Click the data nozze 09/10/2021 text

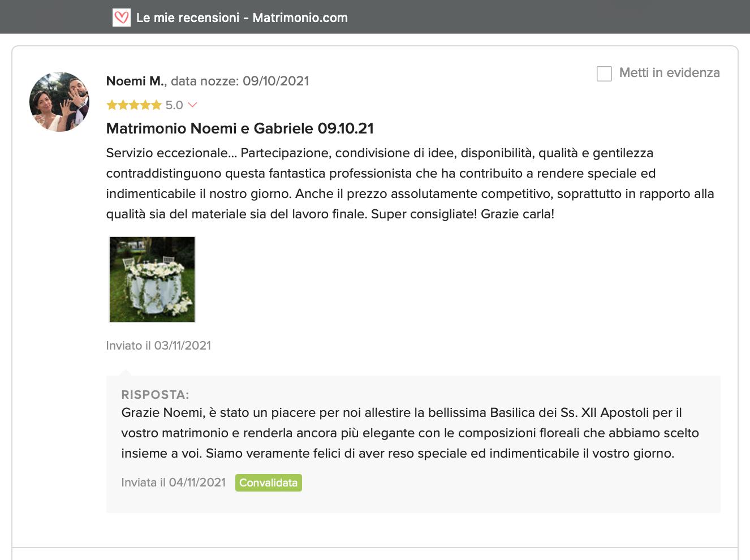[x=240, y=81]
